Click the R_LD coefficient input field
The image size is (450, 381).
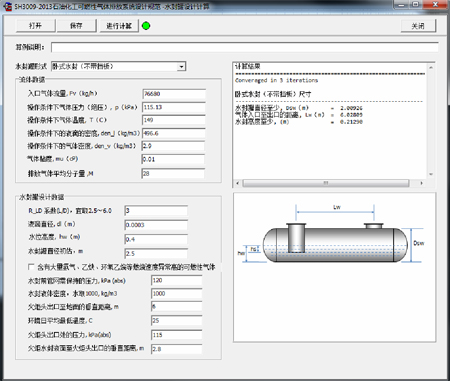tap(156, 211)
